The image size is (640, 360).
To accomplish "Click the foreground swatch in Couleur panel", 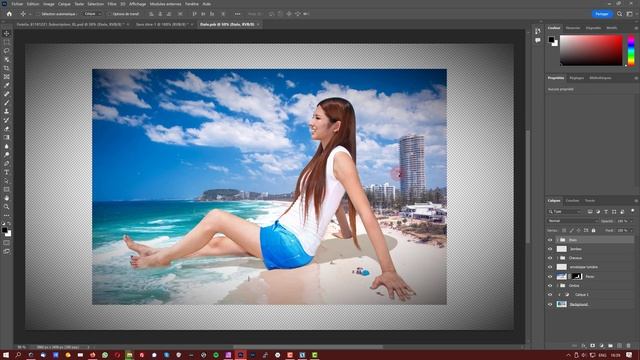I will (551, 40).
